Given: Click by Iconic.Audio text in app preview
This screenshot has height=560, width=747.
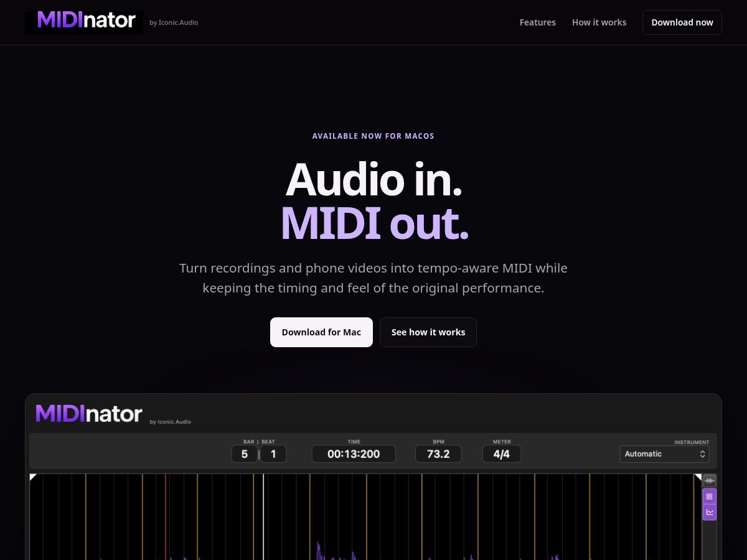Looking at the screenshot, I should click(170, 422).
